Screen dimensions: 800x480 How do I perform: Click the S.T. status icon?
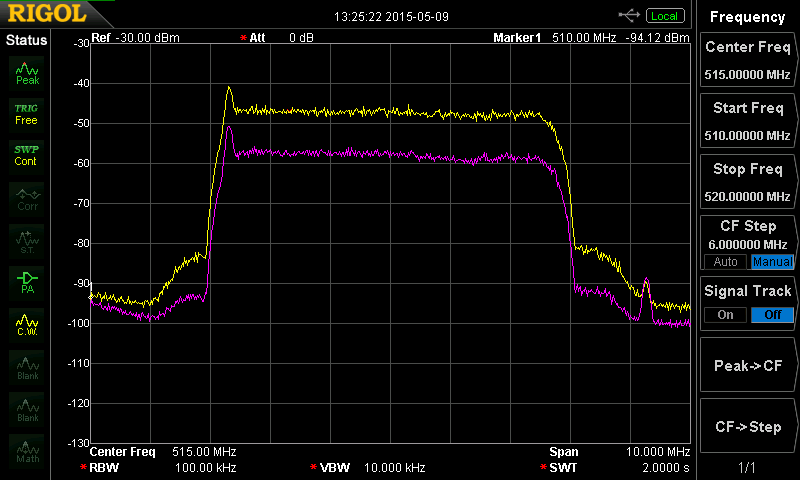click(27, 240)
